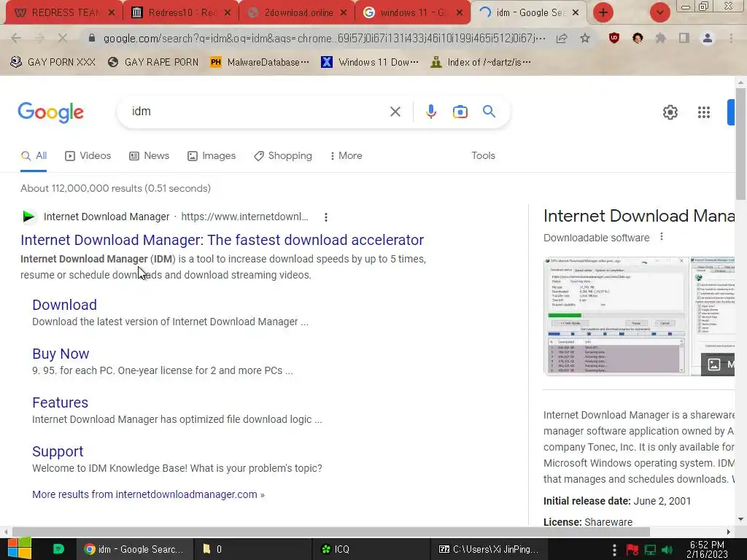Open the knowledge panel three-dot options
Screen dimensions: 747x560
tap(661, 237)
